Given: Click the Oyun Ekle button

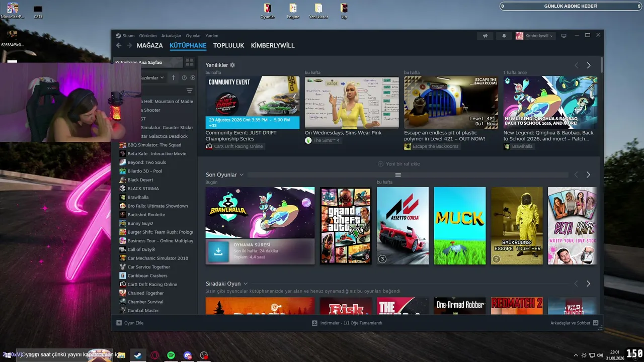Looking at the screenshot, I should point(130,323).
